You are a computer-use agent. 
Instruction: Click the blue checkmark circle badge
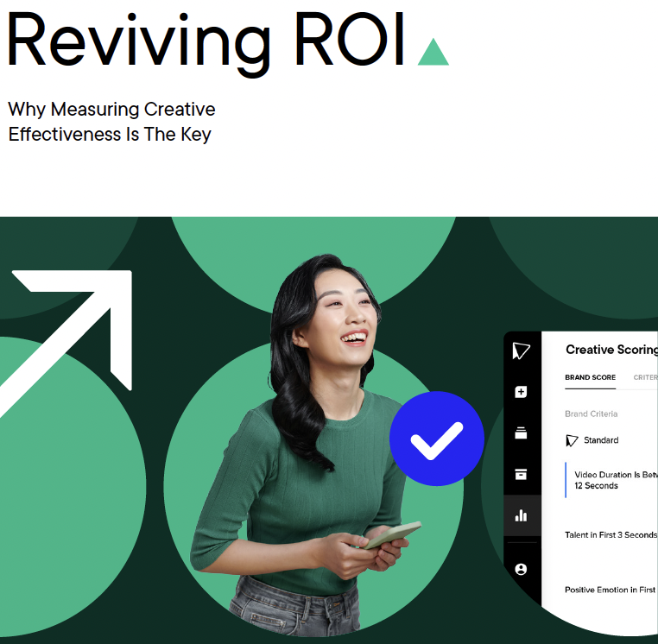[437, 439]
